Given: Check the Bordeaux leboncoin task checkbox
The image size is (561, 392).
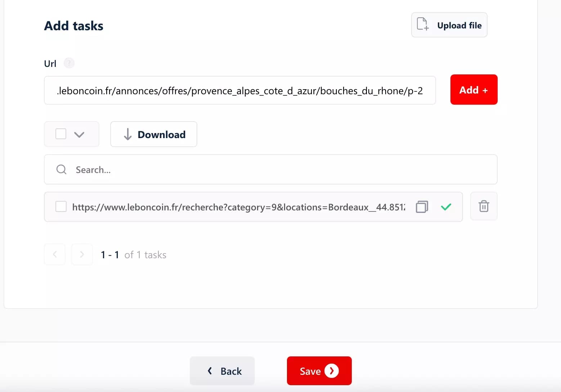Looking at the screenshot, I should 61,207.
